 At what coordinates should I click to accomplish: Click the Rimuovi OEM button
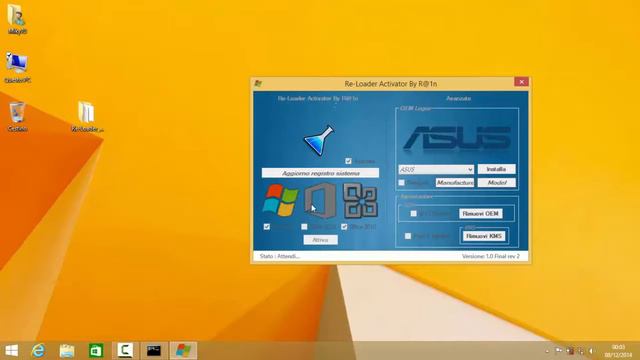(480, 213)
